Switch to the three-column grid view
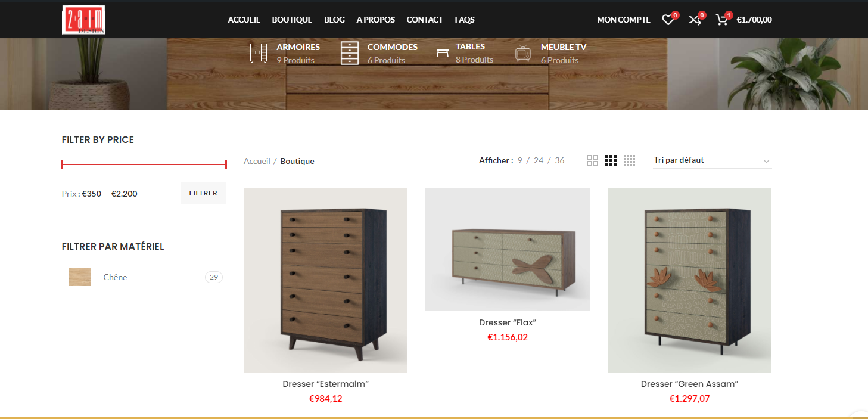 pyautogui.click(x=611, y=160)
